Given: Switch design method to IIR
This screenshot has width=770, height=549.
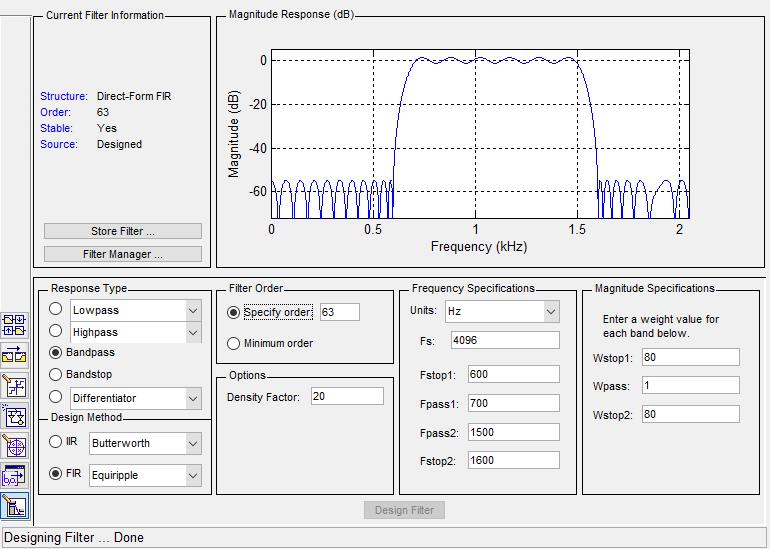Looking at the screenshot, I should coord(56,442).
